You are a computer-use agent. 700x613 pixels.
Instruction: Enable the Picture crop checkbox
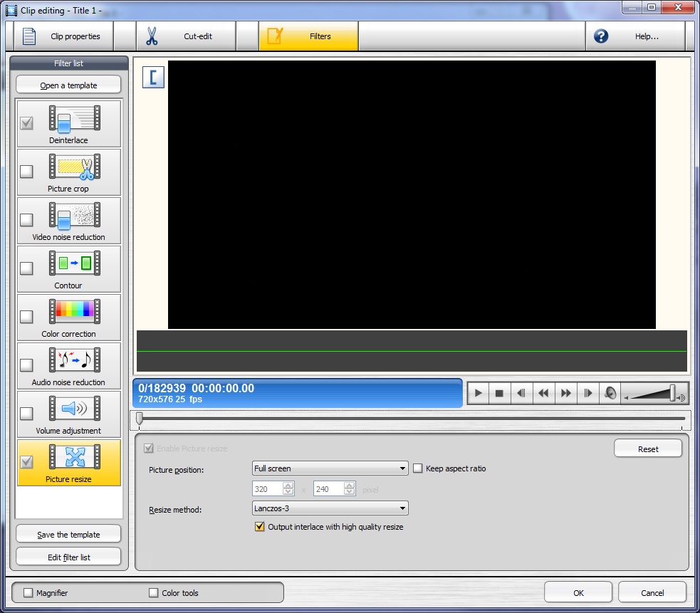[x=27, y=172]
